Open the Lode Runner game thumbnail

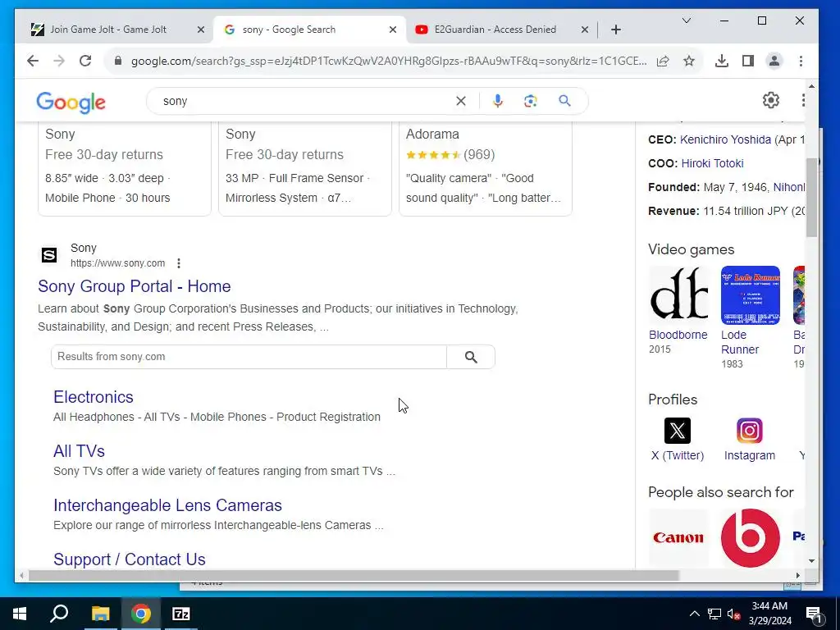click(751, 295)
